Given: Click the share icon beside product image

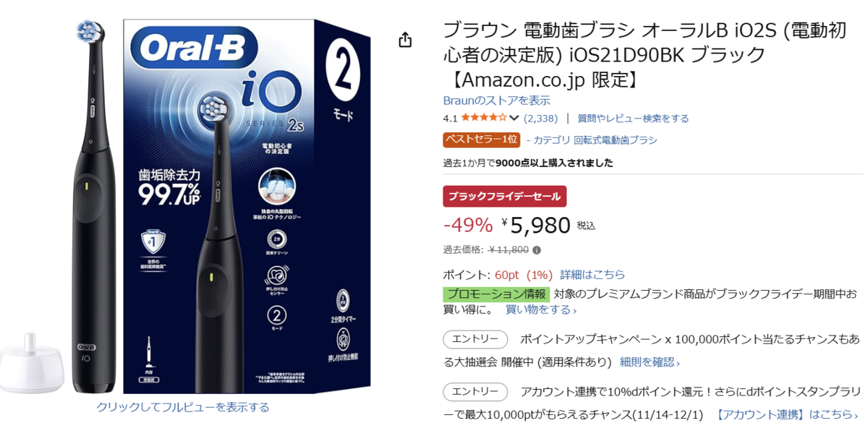Looking at the screenshot, I should (x=405, y=40).
